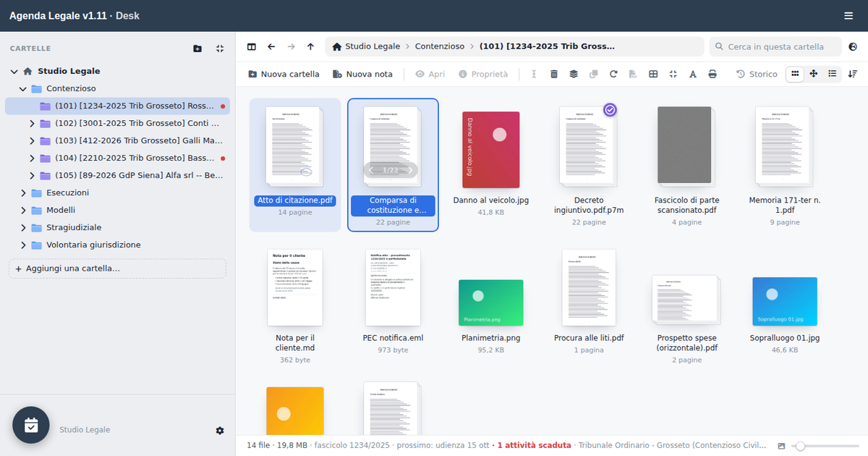The height and width of the screenshot is (456, 868).
Task: Expand the (103) Galli folder
Action: coord(32,140)
